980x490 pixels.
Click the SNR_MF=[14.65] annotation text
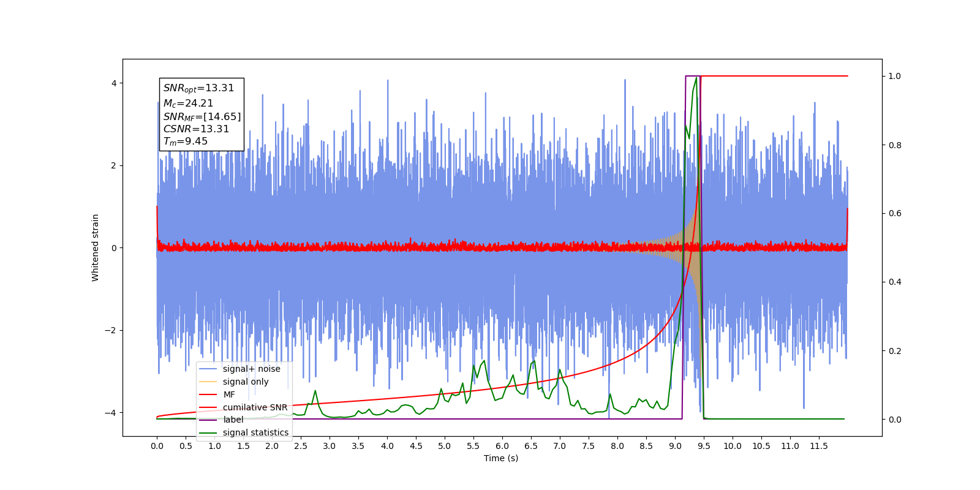click(x=202, y=116)
